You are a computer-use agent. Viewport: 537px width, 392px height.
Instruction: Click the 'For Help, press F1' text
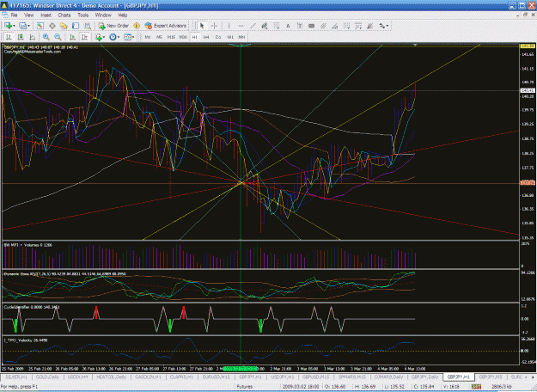(x=20, y=387)
